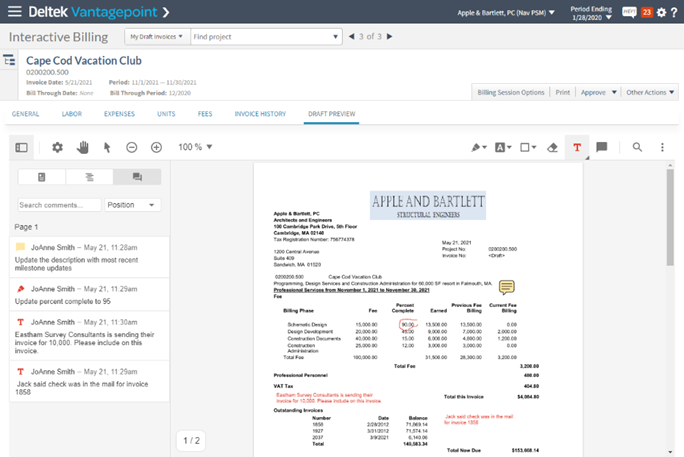684x457 pixels.
Task: Open the search magnifier in viewer toolbar
Action: pos(637,147)
